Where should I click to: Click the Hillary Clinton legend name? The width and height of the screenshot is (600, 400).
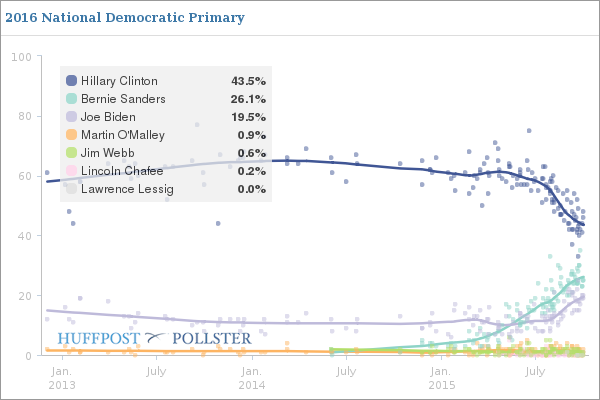(119, 81)
